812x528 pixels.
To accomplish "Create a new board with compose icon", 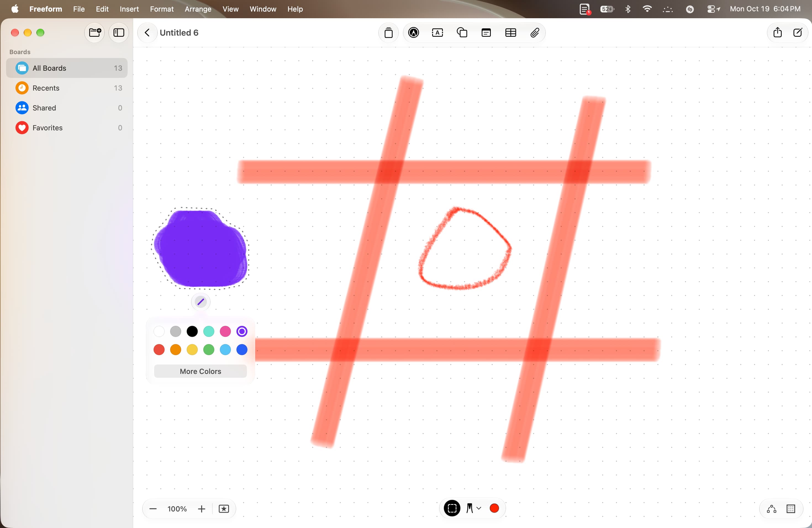I will (x=797, y=32).
